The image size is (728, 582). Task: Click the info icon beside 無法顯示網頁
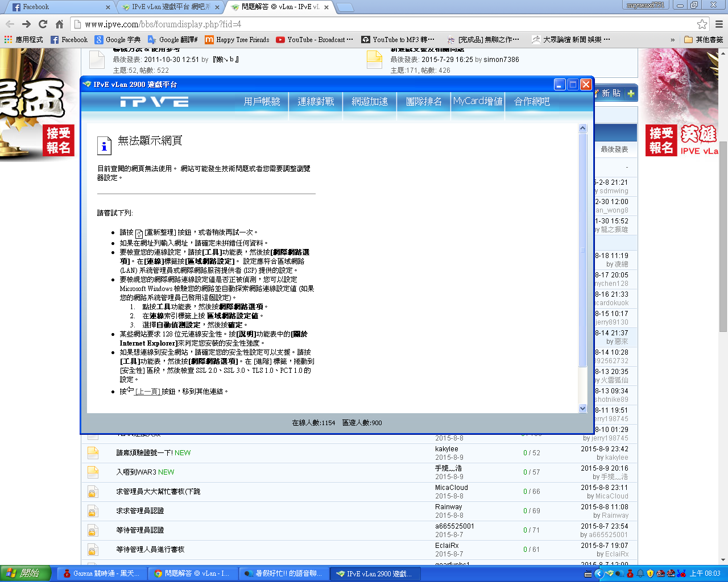click(104, 146)
